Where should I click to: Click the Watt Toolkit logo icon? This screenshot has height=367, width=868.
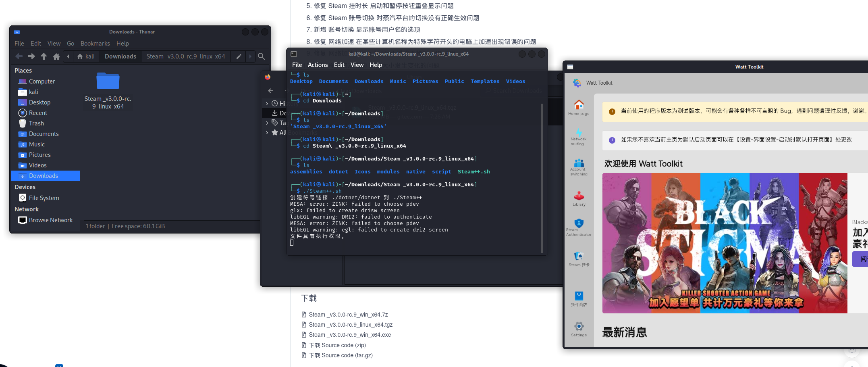coord(577,83)
